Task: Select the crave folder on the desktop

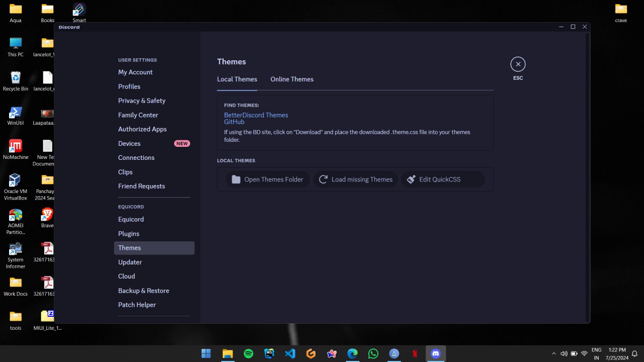Action: (621, 13)
